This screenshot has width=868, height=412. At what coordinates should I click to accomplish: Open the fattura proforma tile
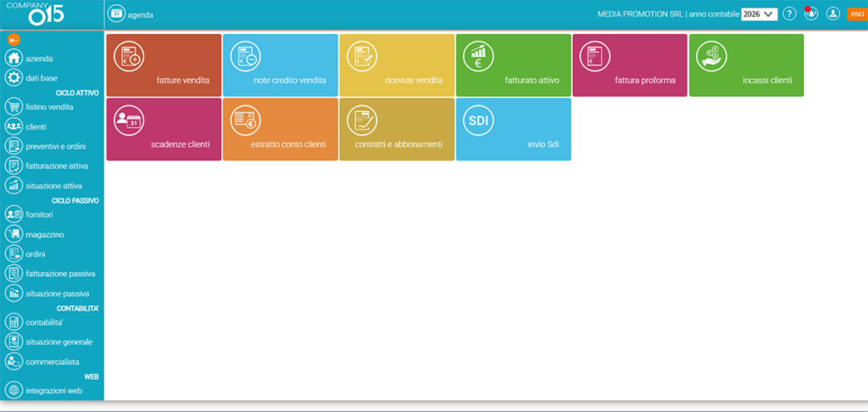coord(630,65)
